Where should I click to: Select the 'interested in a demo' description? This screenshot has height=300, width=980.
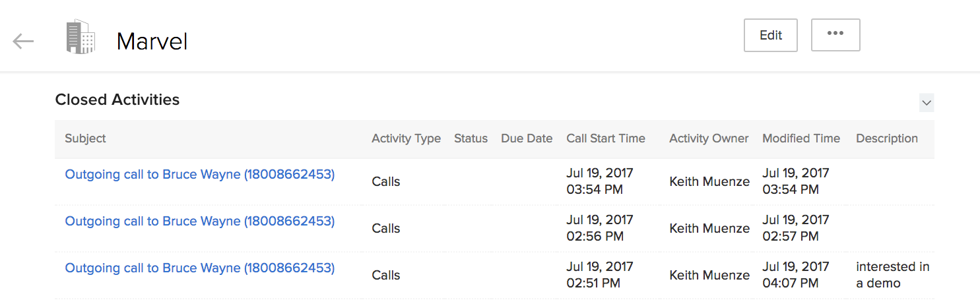tap(893, 275)
